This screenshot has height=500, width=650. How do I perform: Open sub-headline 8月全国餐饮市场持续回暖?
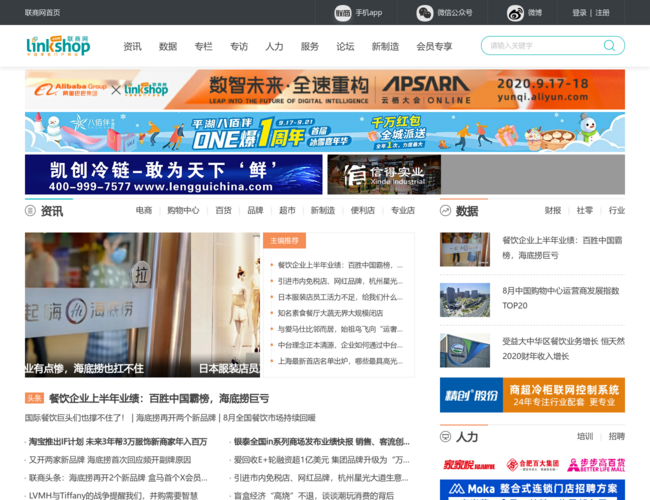[269, 417]
